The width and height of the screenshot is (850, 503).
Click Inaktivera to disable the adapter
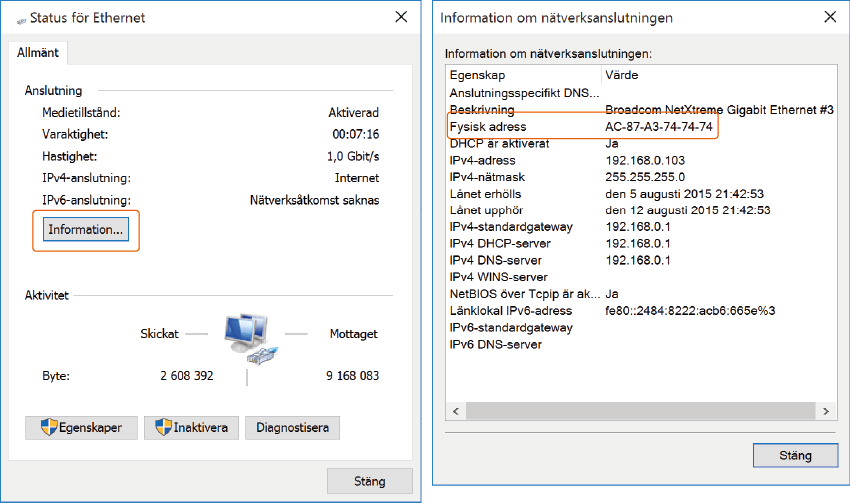[192, 428]
